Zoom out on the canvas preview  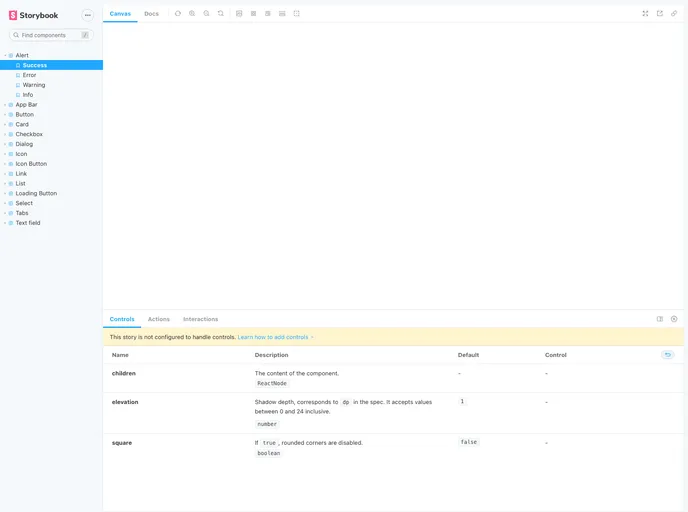(206, 14)
